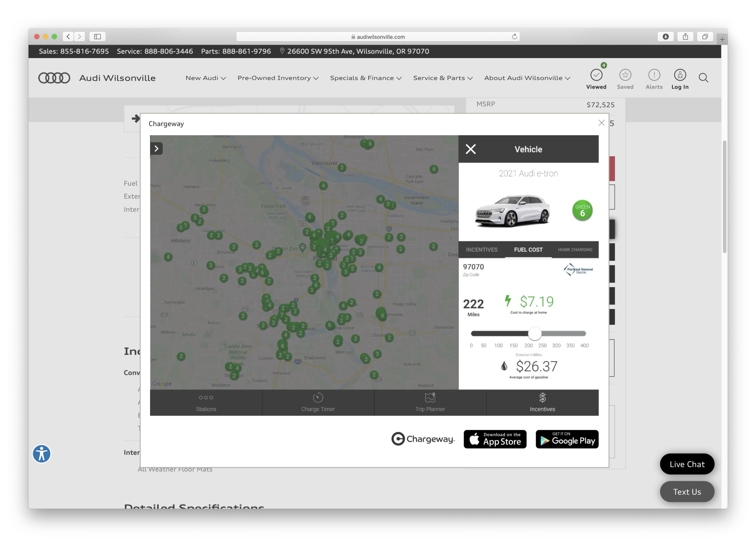Click the station cluster 6 near Minnehaha
756x542 pixels.
[369, 144]
